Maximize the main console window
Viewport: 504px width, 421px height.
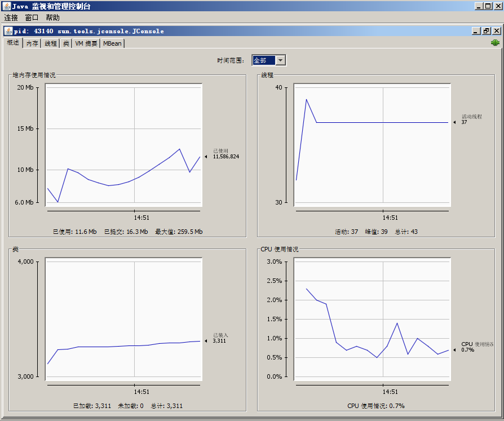point(488,6)
